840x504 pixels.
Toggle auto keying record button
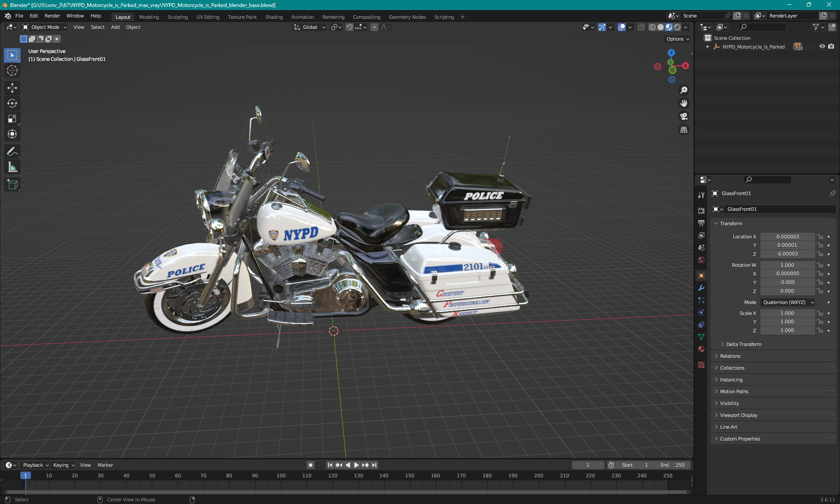(311, 465)
